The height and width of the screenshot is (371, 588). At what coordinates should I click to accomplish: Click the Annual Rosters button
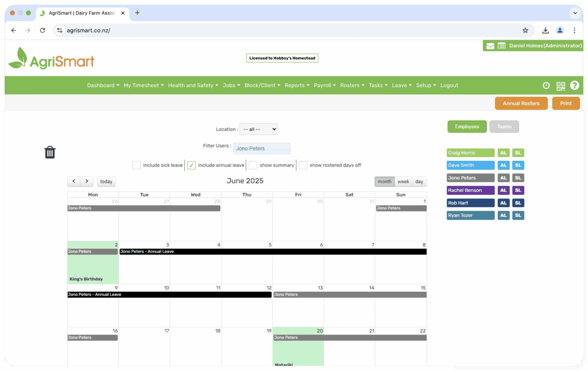pos(521,104)
